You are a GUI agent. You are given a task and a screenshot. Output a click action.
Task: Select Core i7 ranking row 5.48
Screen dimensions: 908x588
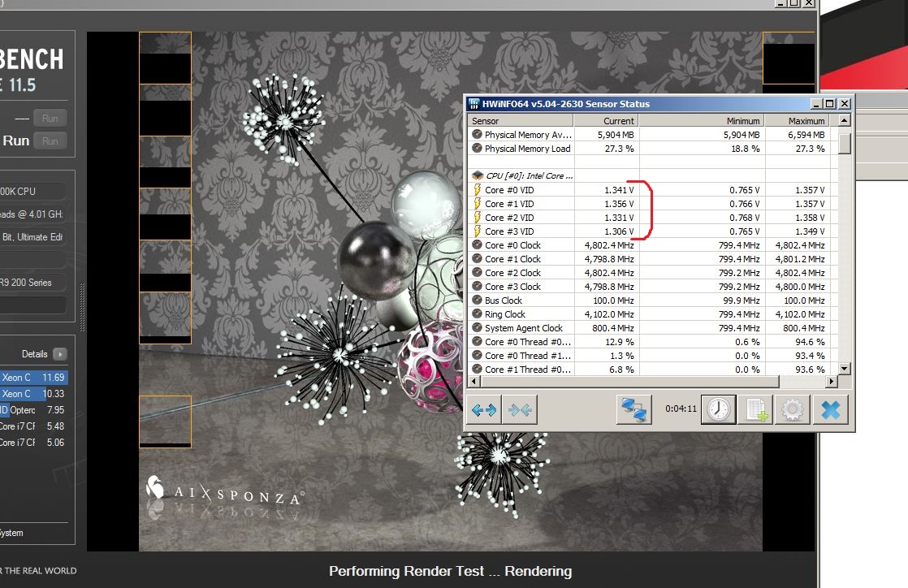click(x=34, y=426)
